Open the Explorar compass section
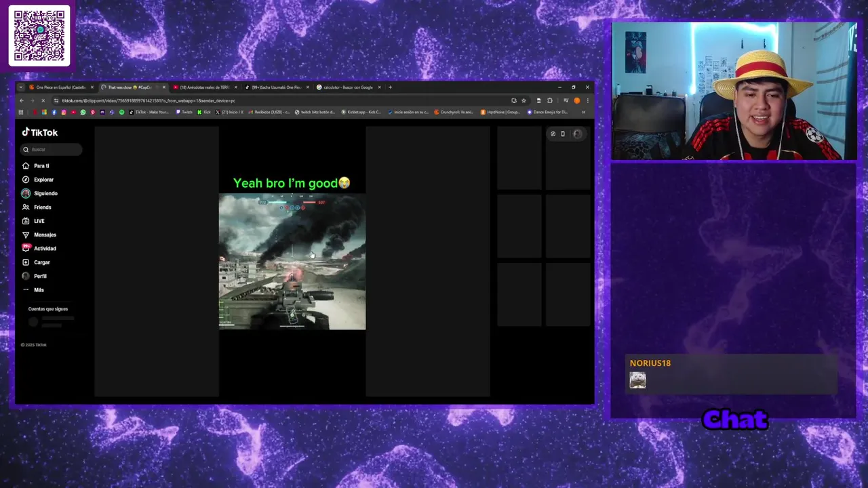Viewport: 868px width, 488px height. tap(38, 180)
